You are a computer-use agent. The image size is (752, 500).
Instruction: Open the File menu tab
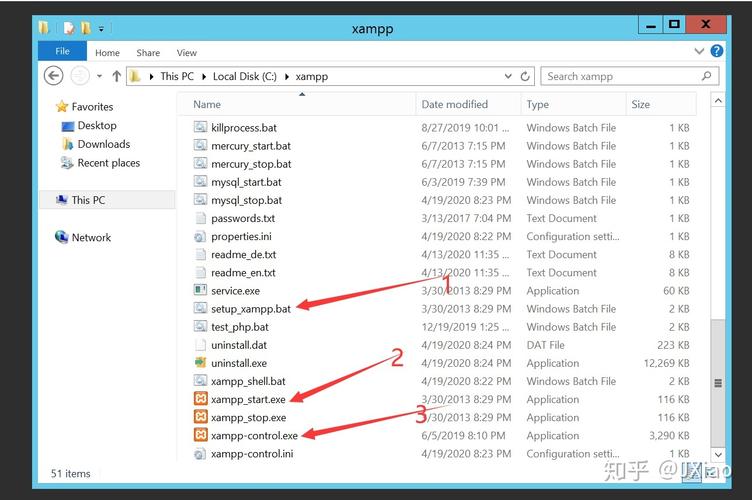[x=62, y=51]
